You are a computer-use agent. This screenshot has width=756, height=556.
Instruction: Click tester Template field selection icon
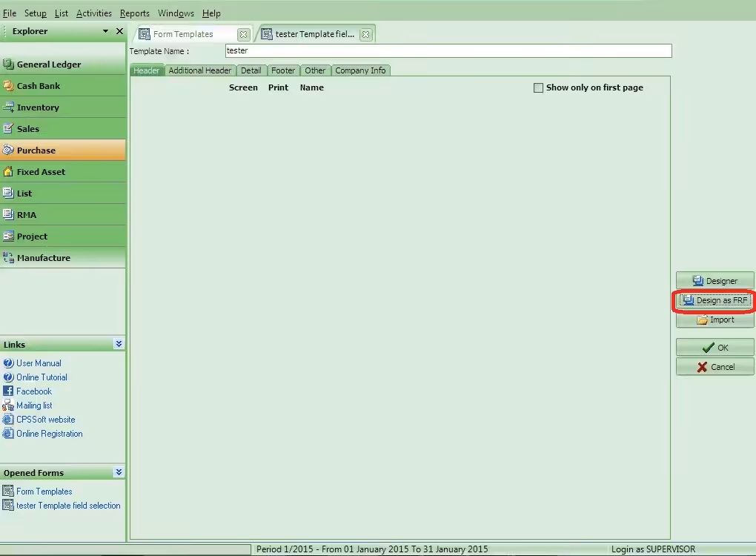(8, 506)
